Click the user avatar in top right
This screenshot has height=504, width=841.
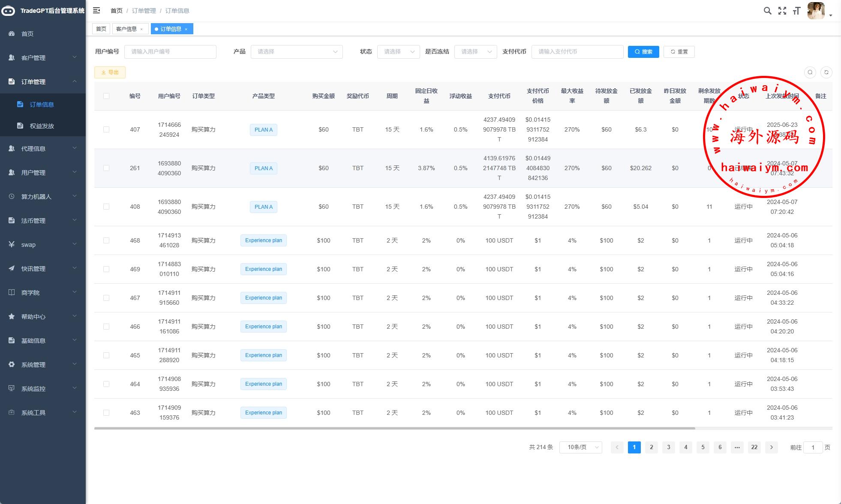tap(816, 11)
